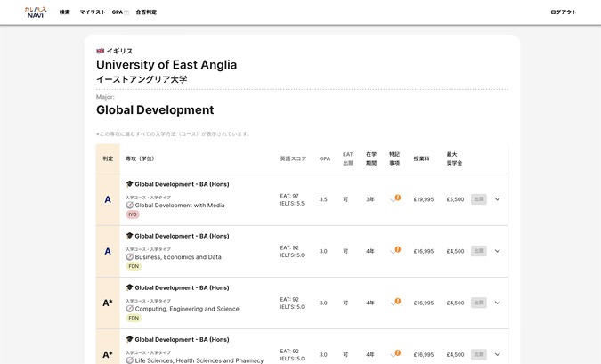Click the ログアウト link
Screen dimensions: 601x364
tap(563, 12)
